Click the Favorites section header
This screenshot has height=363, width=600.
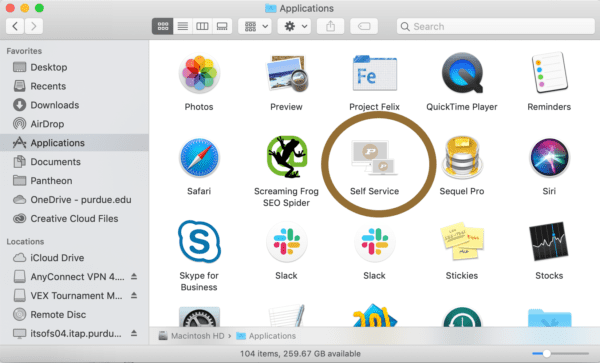24,51
